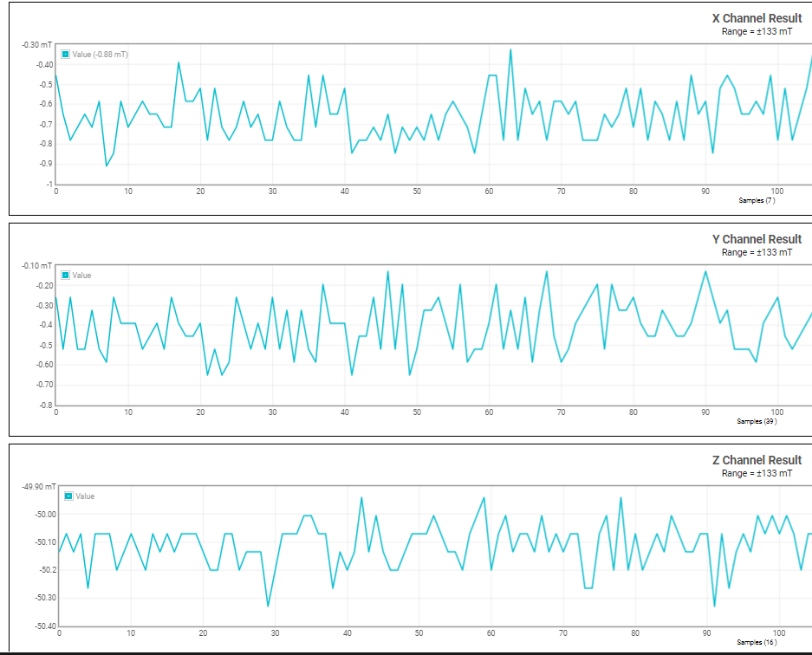Click the Range ±133 mT text under Y Channel
Image resolution: width=812 pixels, height=655 pixels.
click(x=757, y=253)
